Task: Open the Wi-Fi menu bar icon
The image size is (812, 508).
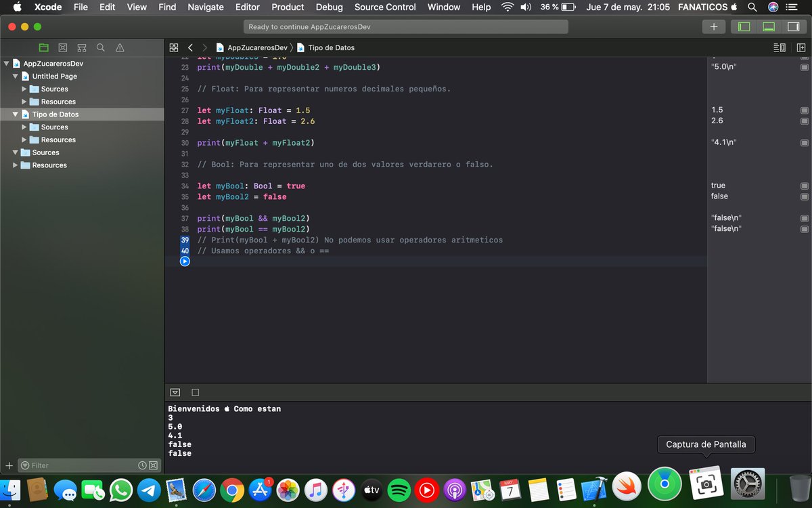Action: coord(507,7)
